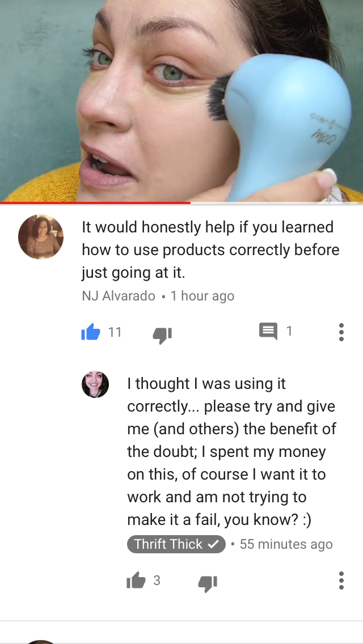
Task: Open replies via the comment bubble icon
Action: tap(268, 331)
